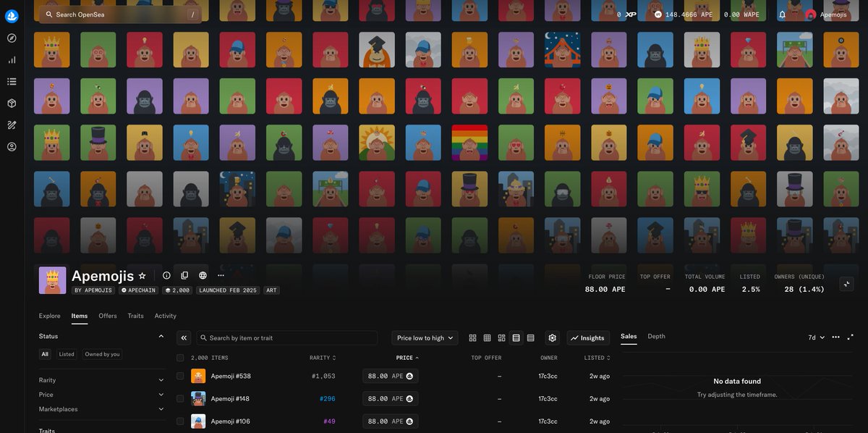This screenshot has height=433, width=868.
Task: Buy Apemoji #148 for 88.00 APE
Action: pos(390,398)
